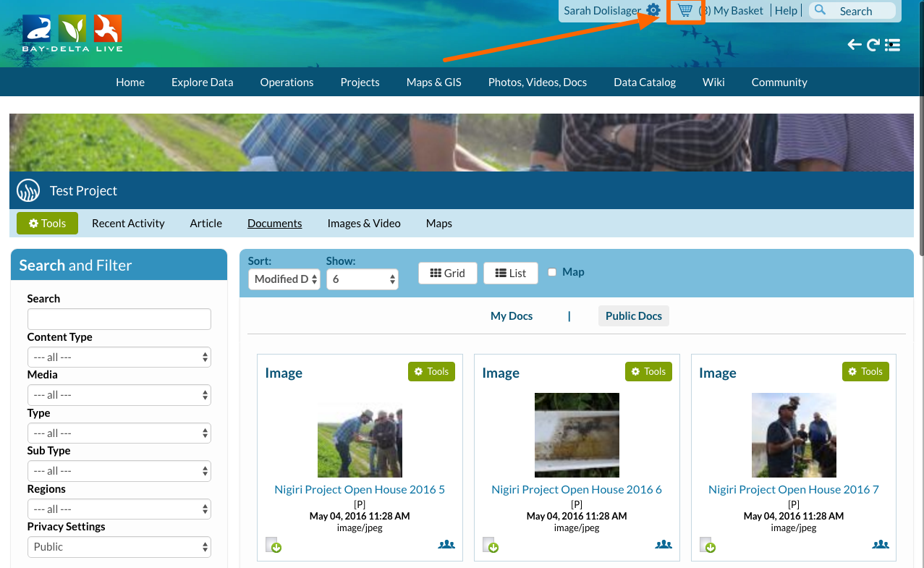This screenshot has height=568, width=924.
Task: Switch to Grid view
Action: point(447,273)
